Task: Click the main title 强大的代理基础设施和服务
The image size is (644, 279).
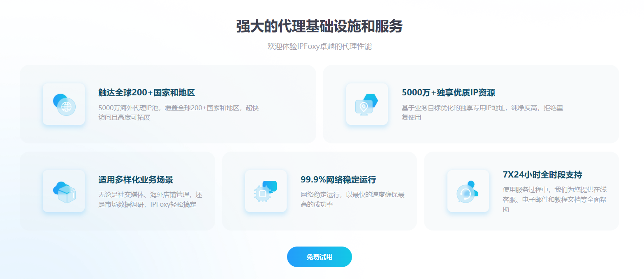Action: coord(320,26)
